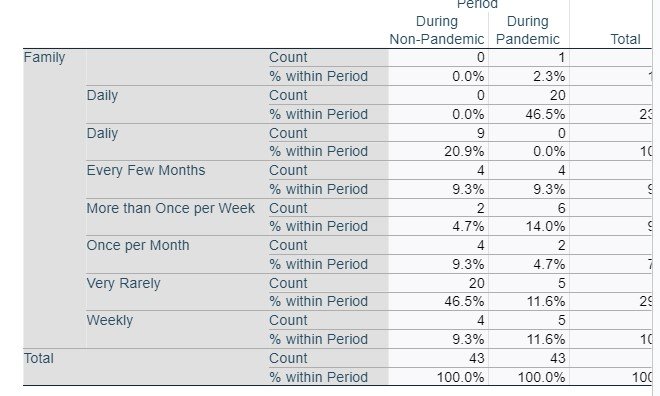
Task: Select the Very Rarely row label
Action: point(123,283)
